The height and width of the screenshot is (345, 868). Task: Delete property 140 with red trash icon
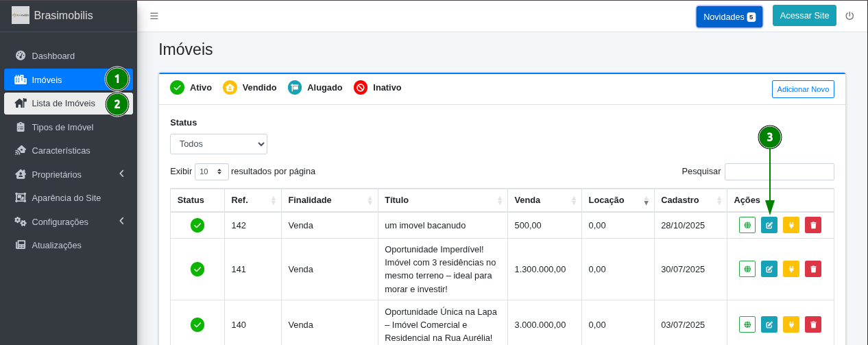click(x=813, y=324)
